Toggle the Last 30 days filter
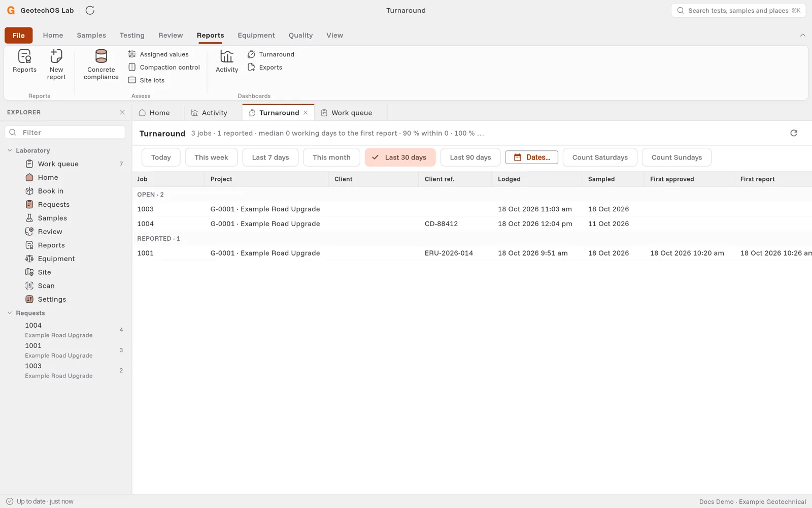Screen dimensions: 812x508 400,157
